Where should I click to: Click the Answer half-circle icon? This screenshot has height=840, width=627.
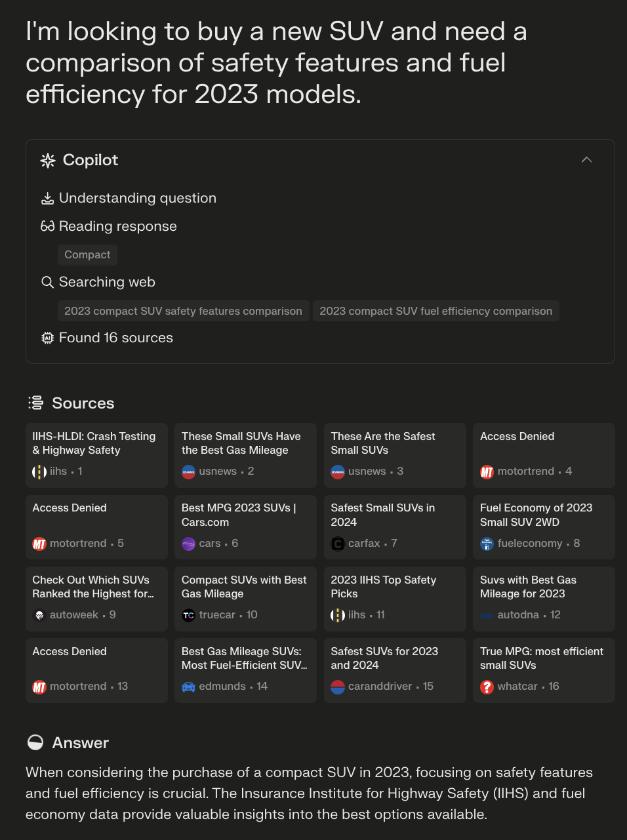point(35,742)
